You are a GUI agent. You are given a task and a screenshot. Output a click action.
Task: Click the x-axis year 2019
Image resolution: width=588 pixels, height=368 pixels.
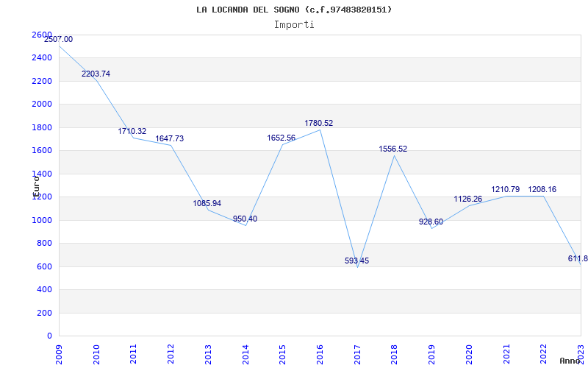[x=431, y=355]
